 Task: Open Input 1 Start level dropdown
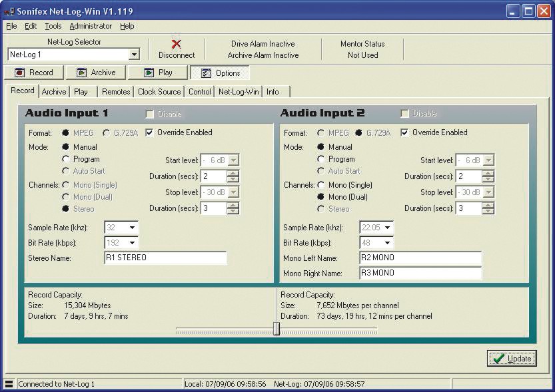233,160
